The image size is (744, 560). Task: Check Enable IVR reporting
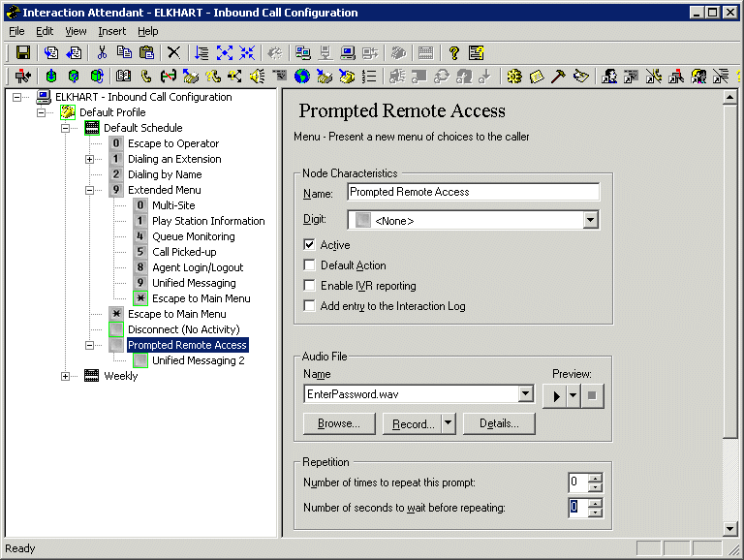point(310,286)
